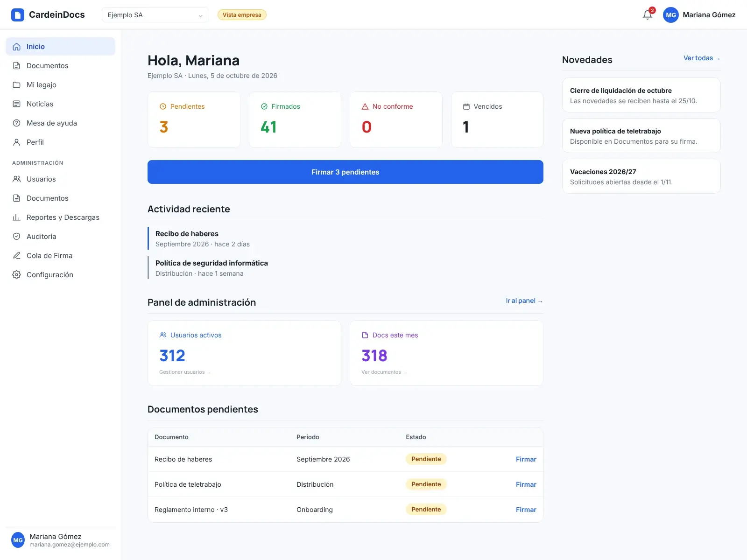Click the Docs este mes card

pyautogui.click(x=446, y=353)
